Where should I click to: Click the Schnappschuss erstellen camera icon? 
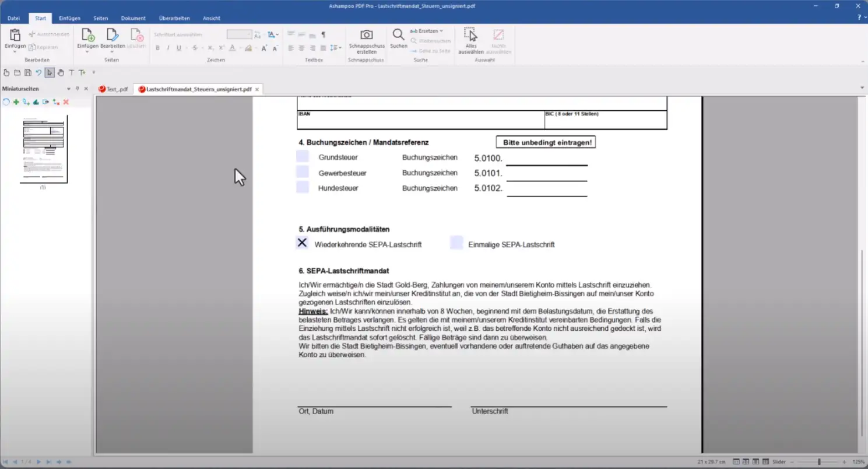pyautogui.click(x=366, y=35)
